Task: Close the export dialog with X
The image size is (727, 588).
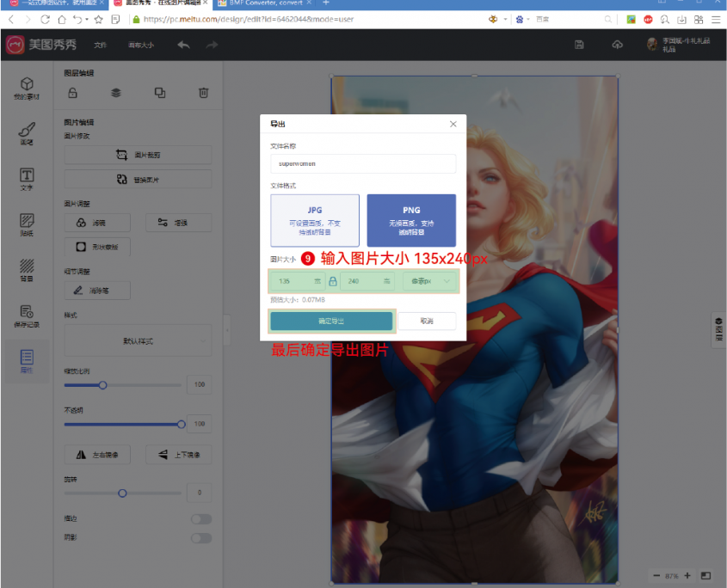Action: click(453, 124)
